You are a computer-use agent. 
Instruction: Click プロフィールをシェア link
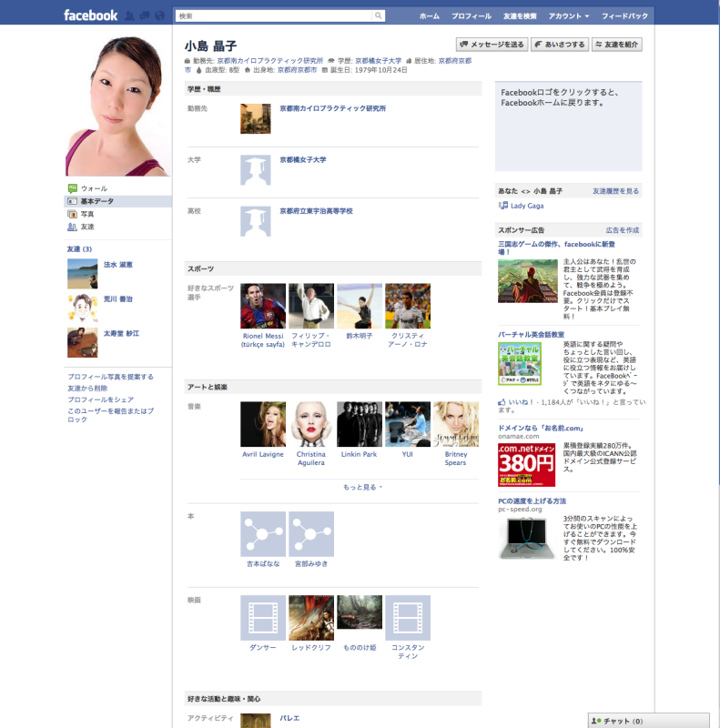coord(100,399)
